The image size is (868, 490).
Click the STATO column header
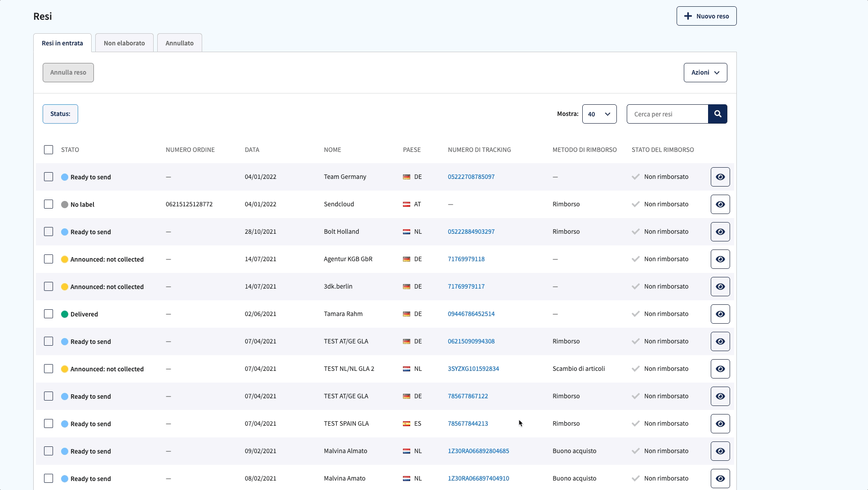[70, 150]
